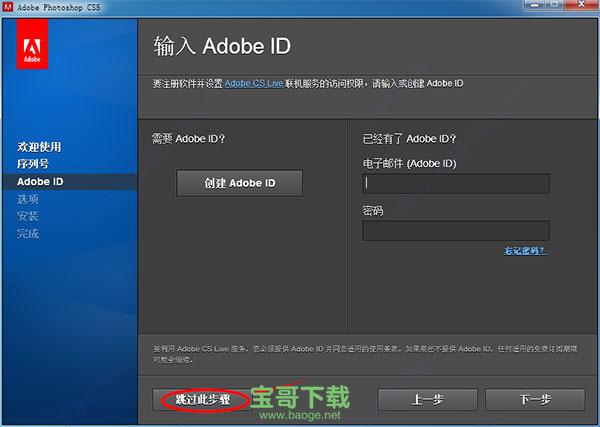Click the 输入 Adobe ID heading
600x427 pixels.
222,46
